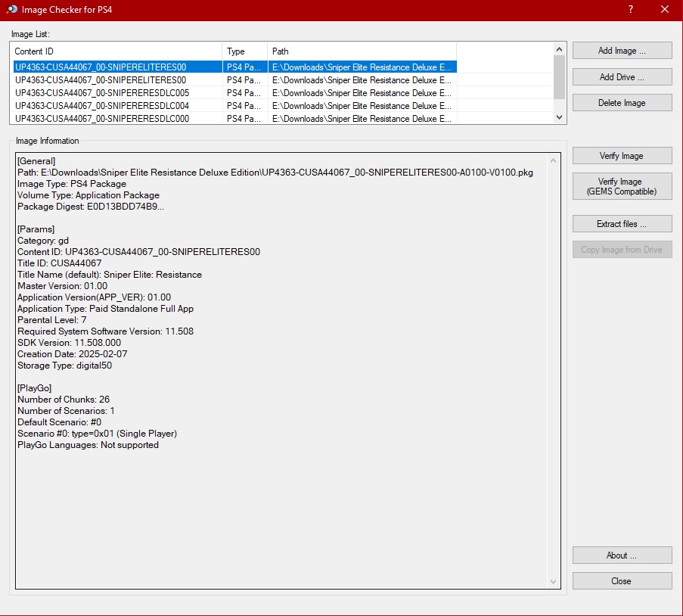Click the Add Image button
Screen dimensions: 683x616
click(x=622, y=51)
